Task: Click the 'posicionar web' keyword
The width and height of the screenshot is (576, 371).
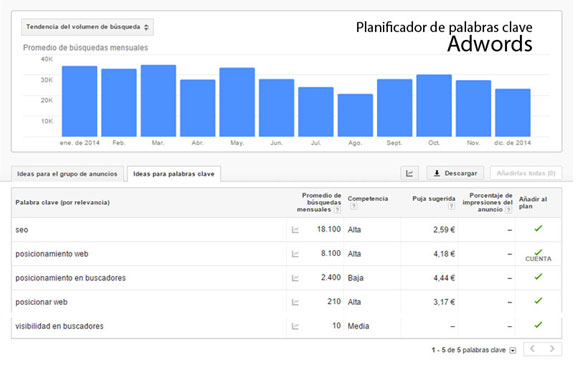Action: coord(42,302)
